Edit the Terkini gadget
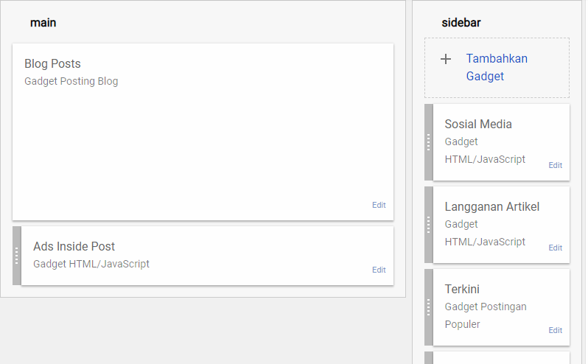This screenshot has width=588, height=364. click(x=555, y=331)
